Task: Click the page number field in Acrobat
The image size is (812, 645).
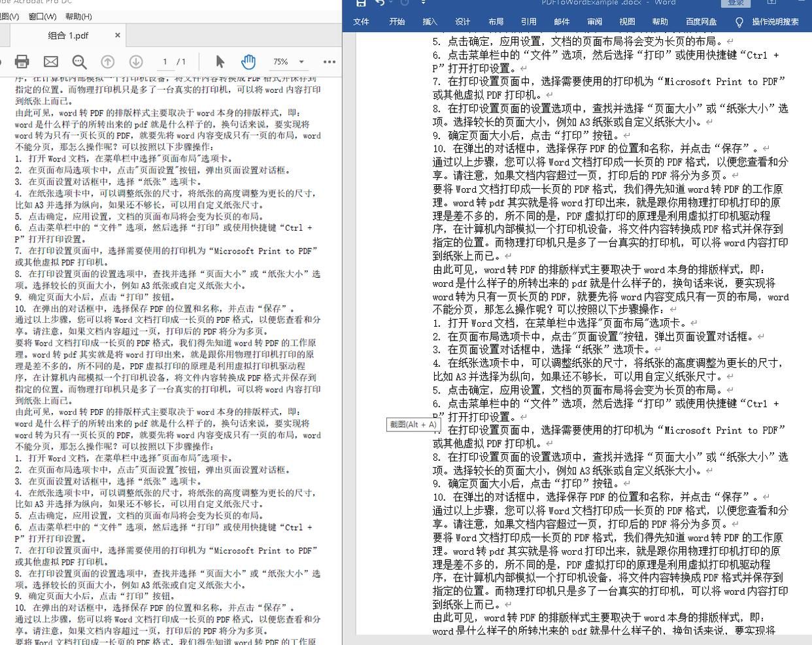Action: coord(165,61)
